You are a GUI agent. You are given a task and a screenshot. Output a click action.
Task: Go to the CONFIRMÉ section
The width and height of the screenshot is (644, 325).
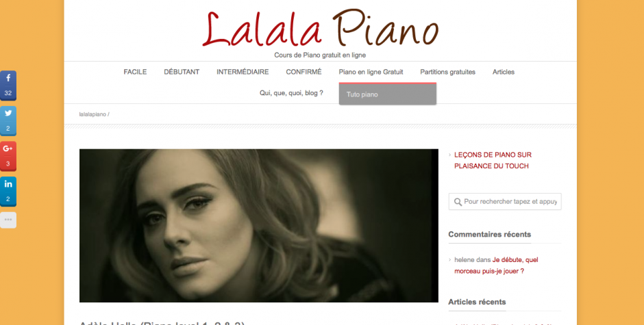pos(304,72)
